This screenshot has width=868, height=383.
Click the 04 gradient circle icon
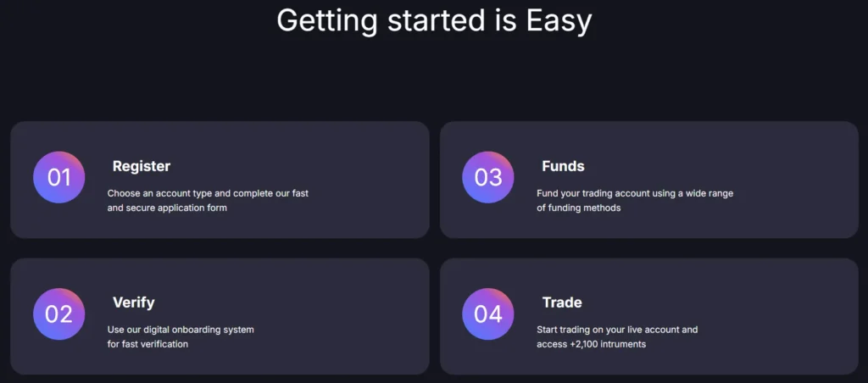coord(488,314)
